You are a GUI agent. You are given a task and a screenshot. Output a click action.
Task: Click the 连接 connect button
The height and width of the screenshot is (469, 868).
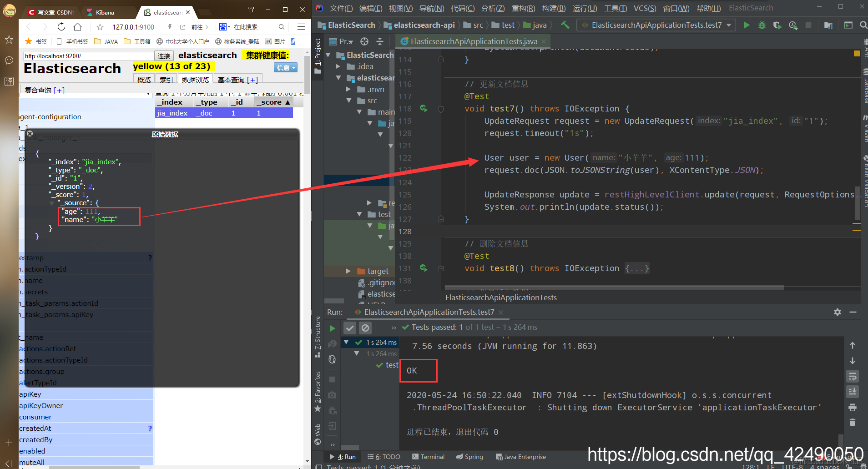point(164,56)
